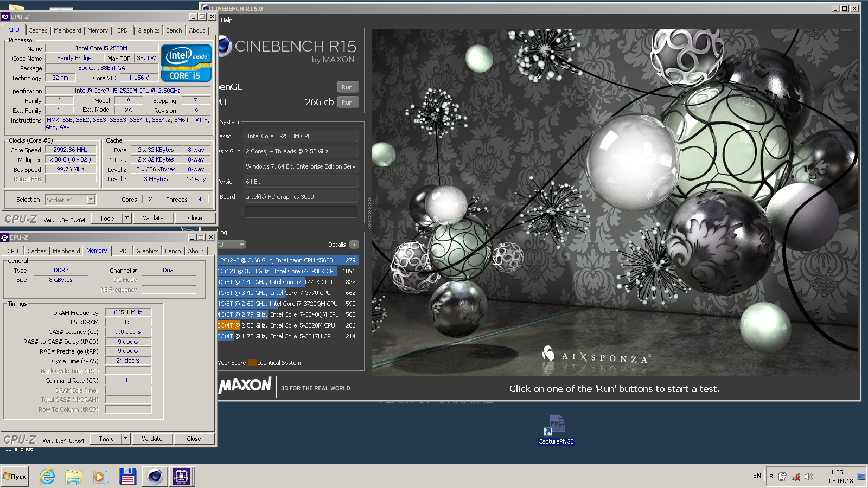Click Close button in top CPU-Z window
The width and height of the screenshot is (868, 488).
coord(195,218)
